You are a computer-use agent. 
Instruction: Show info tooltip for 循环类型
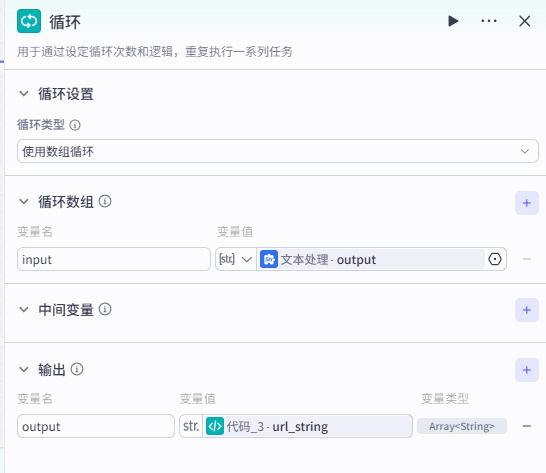tap(75, 125)
